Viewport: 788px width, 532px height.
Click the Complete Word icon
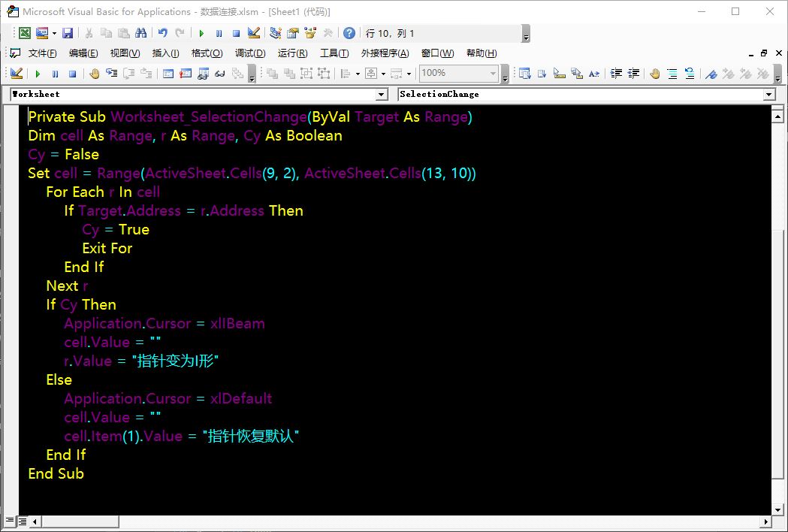click(593, 74)
